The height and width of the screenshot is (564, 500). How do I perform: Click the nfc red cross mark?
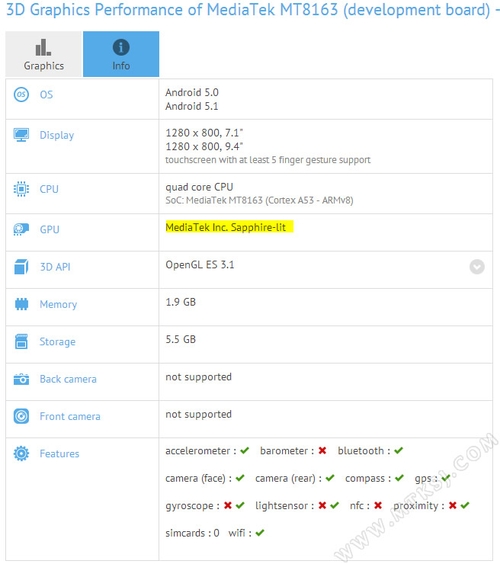click(x=378, y=505)
